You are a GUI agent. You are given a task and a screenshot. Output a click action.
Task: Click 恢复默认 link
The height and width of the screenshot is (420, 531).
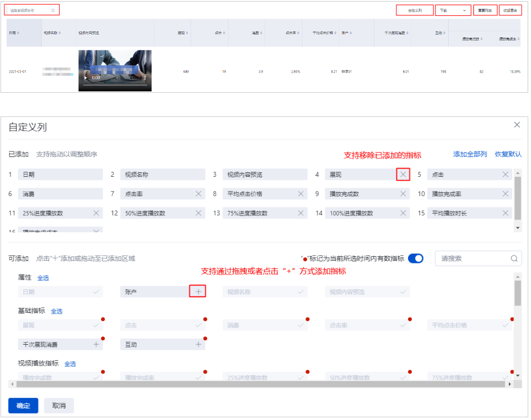tap(508, 154)
